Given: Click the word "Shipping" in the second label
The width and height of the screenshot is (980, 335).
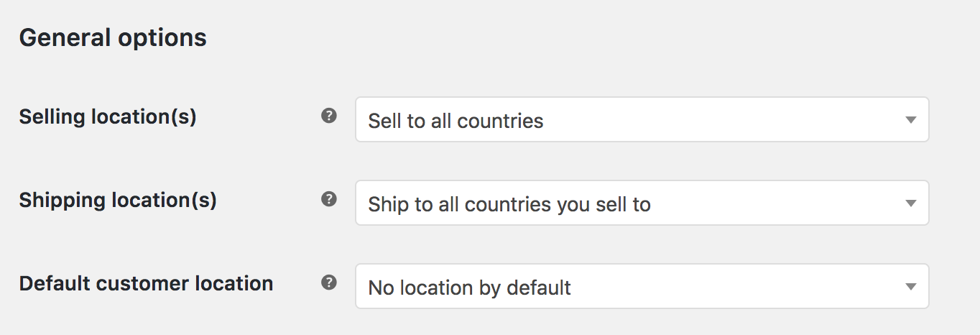Looking at the screenshot, I should point(62,200).
